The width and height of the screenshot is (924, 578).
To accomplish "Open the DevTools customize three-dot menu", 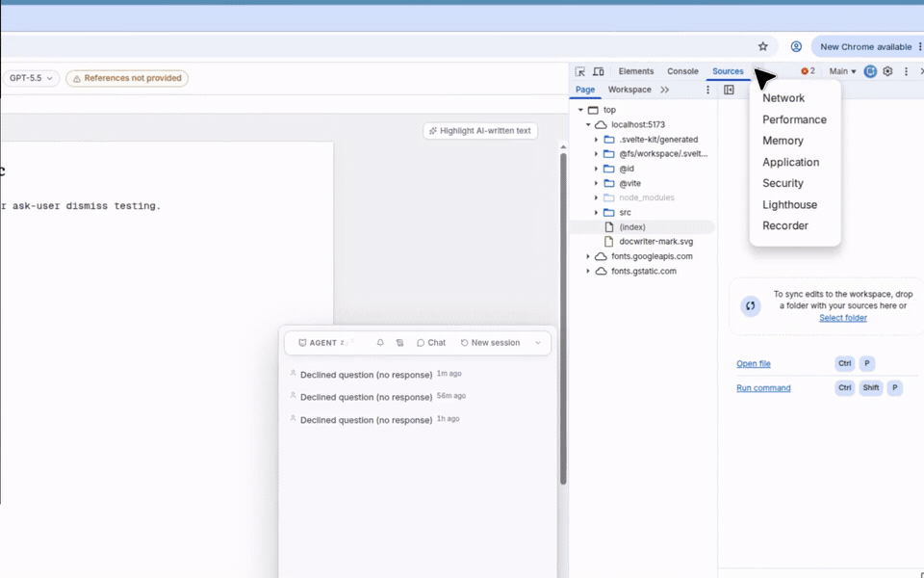I will pyautogui.click(x=906, y=71).
